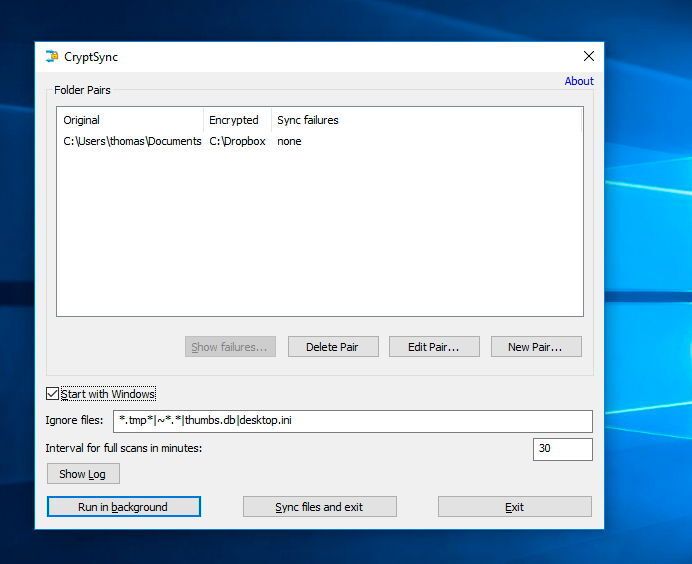The height and width of the screenshot is (564, 692).
Task: Add a folder pair with New Pair
Action: tap(534, 347)
